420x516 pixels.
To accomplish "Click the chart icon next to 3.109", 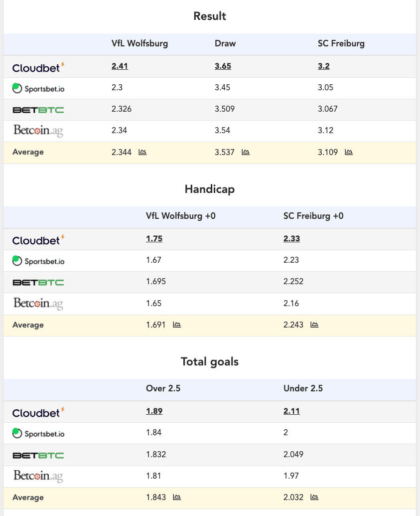I will tap(349, 152).
